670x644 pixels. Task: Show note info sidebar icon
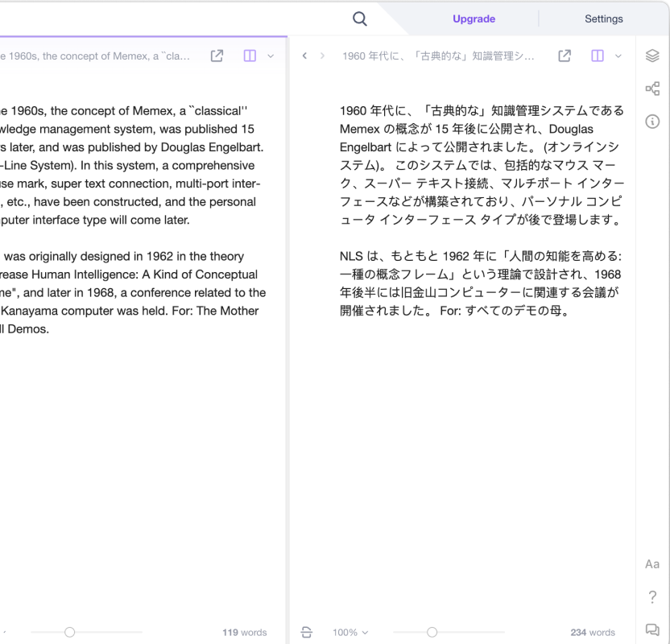pos(652,122)
